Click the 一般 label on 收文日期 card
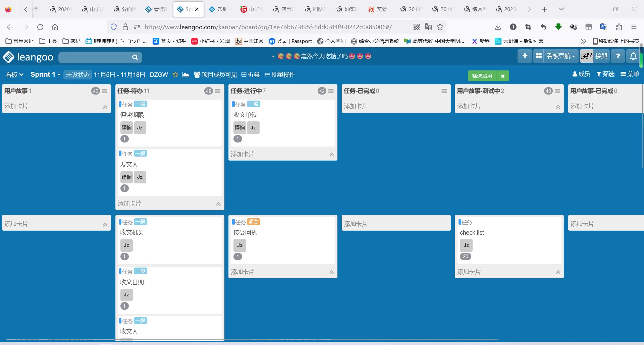 141,271
